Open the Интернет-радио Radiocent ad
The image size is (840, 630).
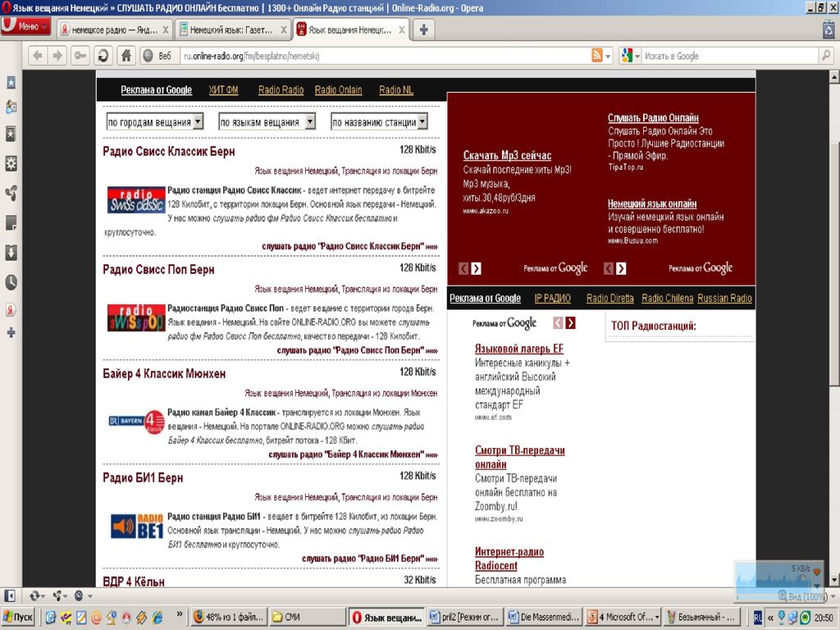509,558
